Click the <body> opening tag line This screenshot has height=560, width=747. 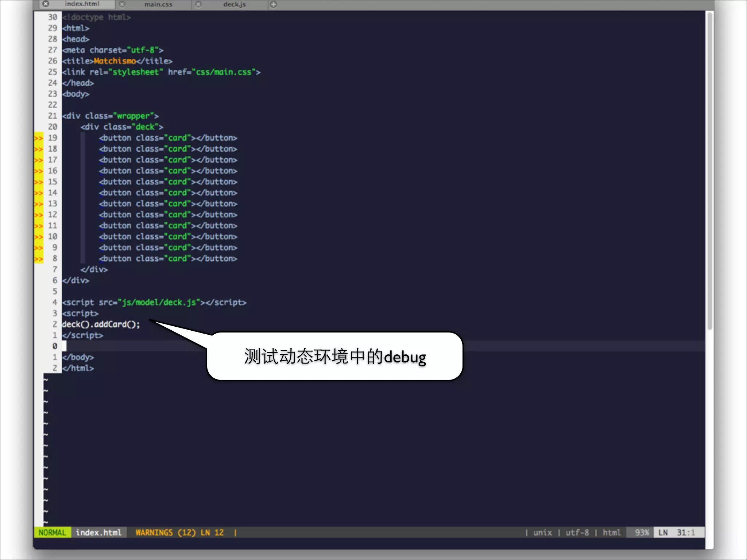[76, 94]
